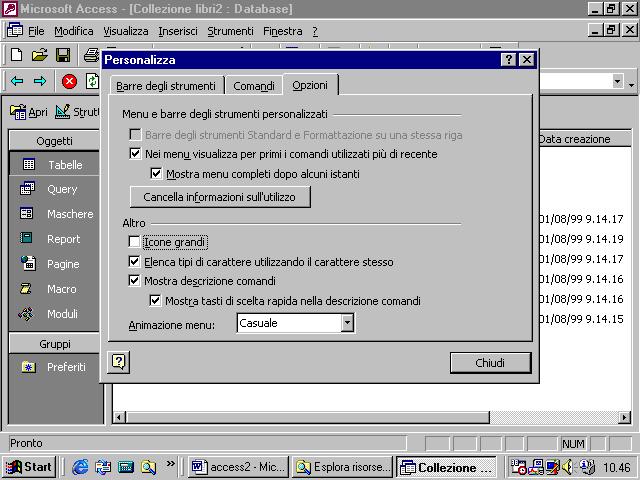
Task: Open the Web toolbar address dropdown arrow
Action: coord(618,81)
